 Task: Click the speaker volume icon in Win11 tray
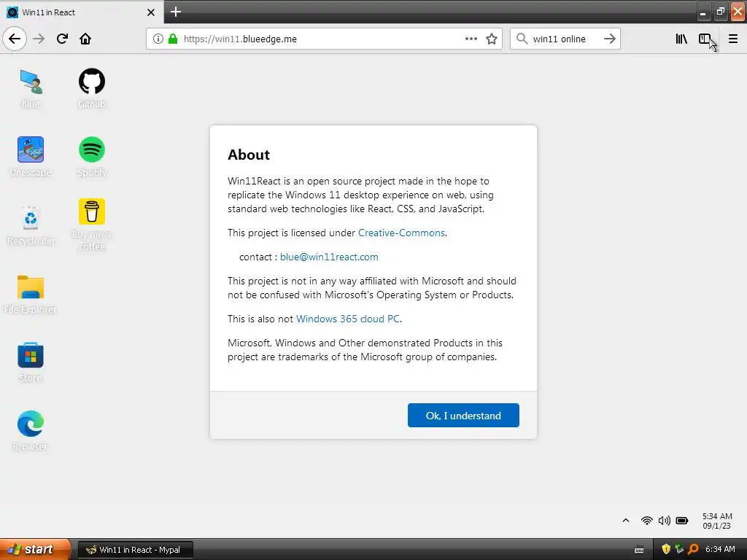pos(664,521)
